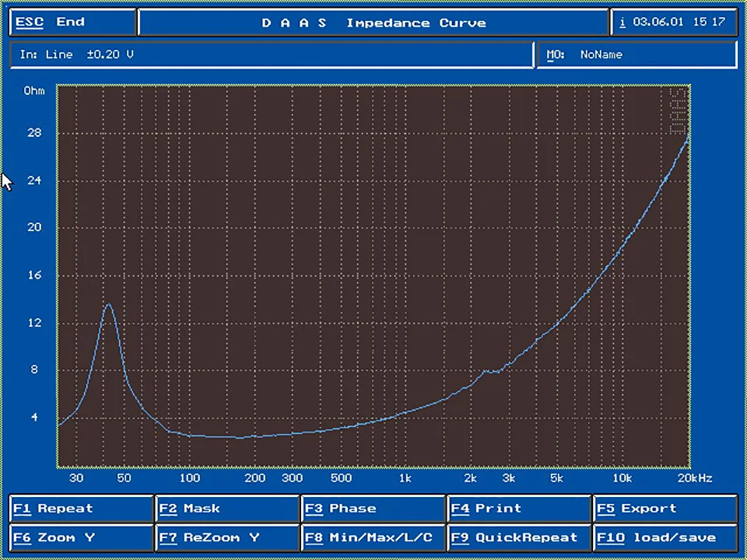Viewport: 747px width, 560px height.
Task: Click the 500 frequency axis label
Action: [341, 478]
